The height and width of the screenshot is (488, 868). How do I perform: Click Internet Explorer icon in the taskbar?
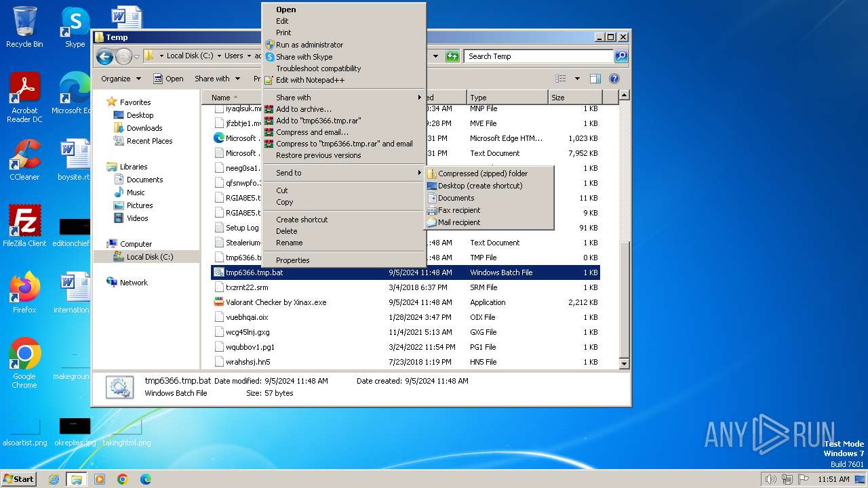(54, 479)
